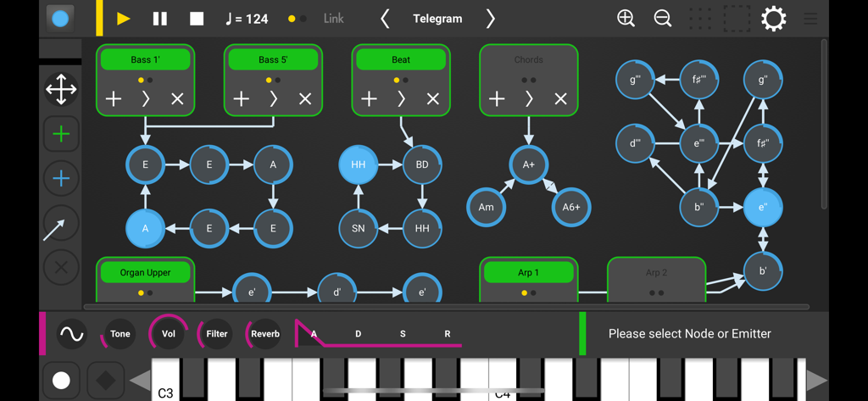
Task: Expand Bass 1' emitter with its chevron
Action: 146,99
